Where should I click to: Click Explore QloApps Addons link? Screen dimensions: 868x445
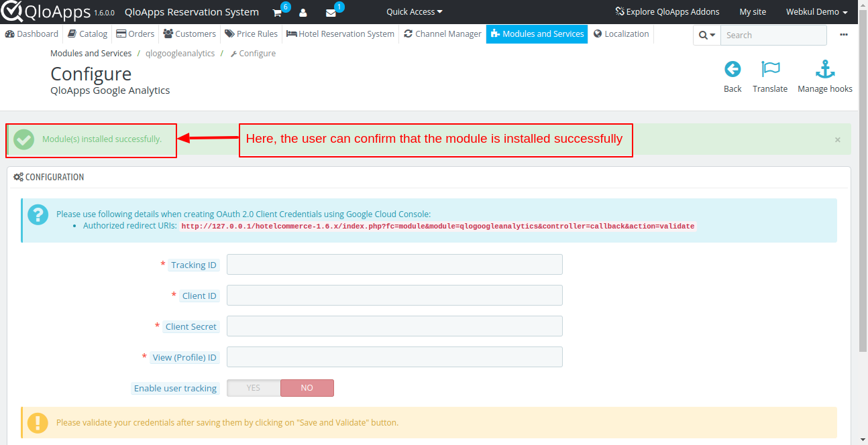click(x=667, y=11)
